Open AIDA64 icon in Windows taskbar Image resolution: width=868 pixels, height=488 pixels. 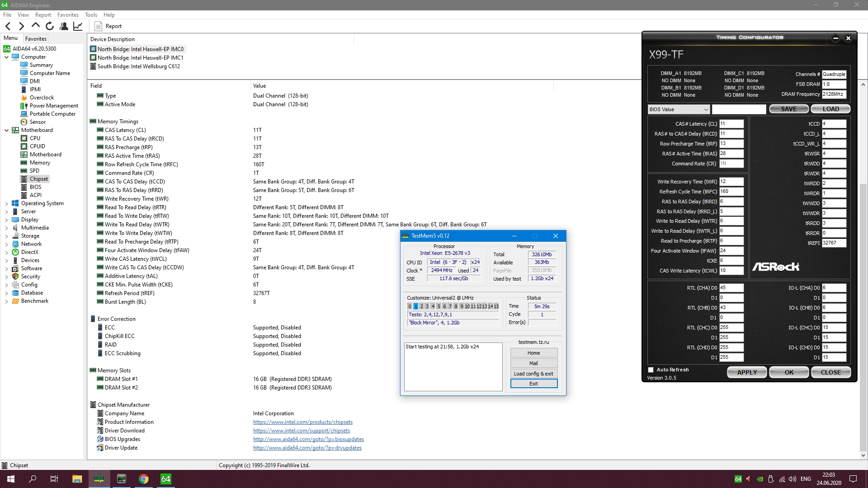(x=166, y=479)
